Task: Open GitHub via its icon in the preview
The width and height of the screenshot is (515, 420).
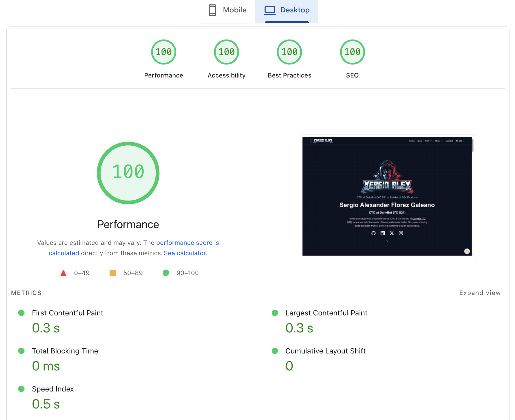Action: [374, 233]
